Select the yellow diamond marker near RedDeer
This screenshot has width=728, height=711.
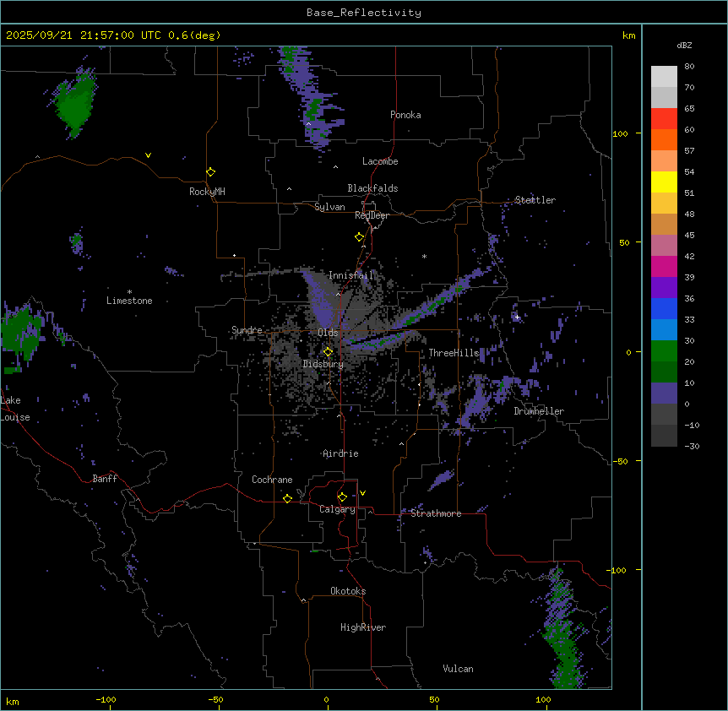pyautogui.click(x=360, y=236)
